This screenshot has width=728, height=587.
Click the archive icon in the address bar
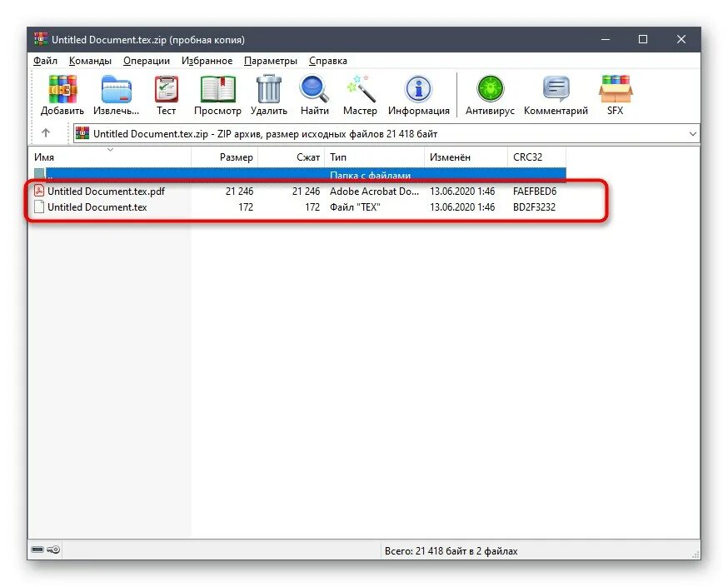82,133
